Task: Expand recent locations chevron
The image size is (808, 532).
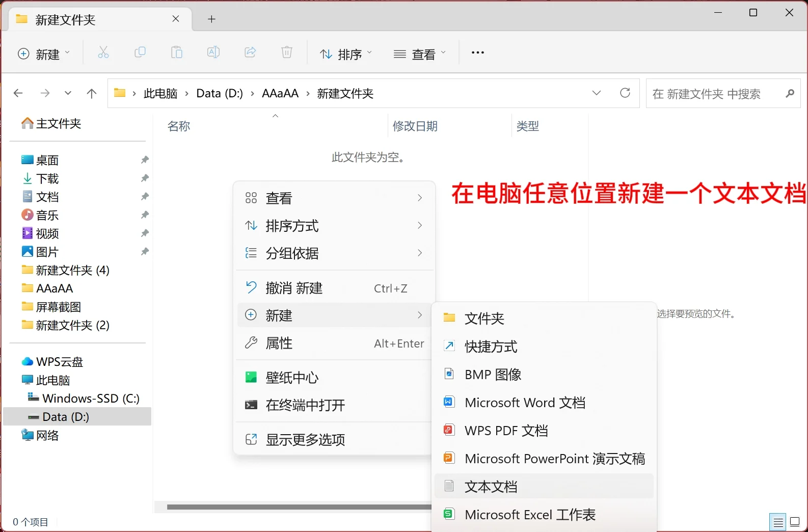Action: pos(68,93)
